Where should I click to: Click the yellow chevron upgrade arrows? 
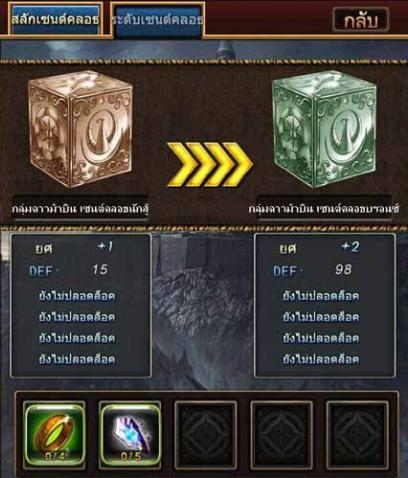pos(209,164)
